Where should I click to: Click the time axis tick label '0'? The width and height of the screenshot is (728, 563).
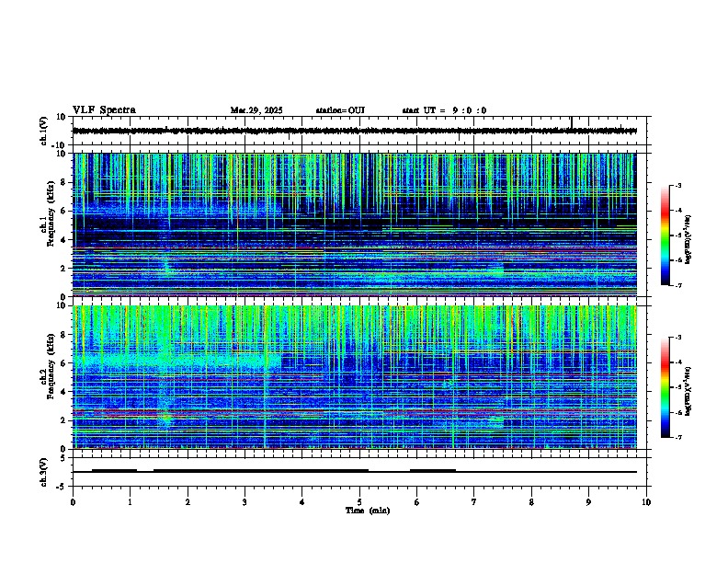tap(73, 502)
